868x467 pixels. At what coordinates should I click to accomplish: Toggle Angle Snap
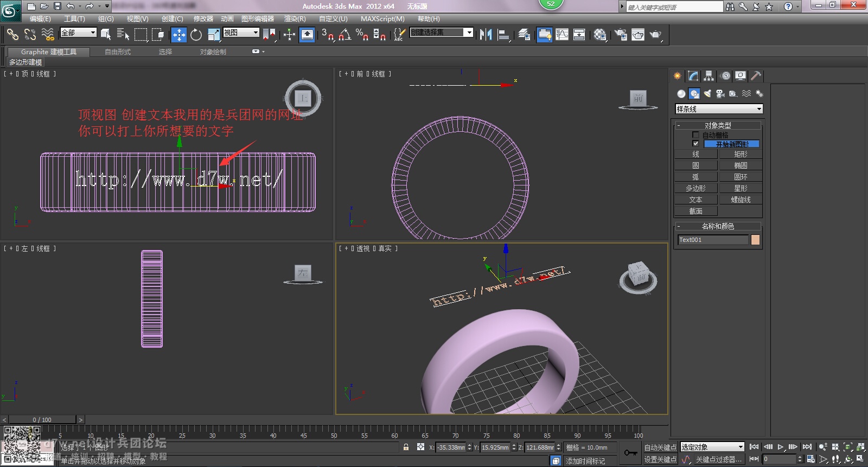pos(344,35)
